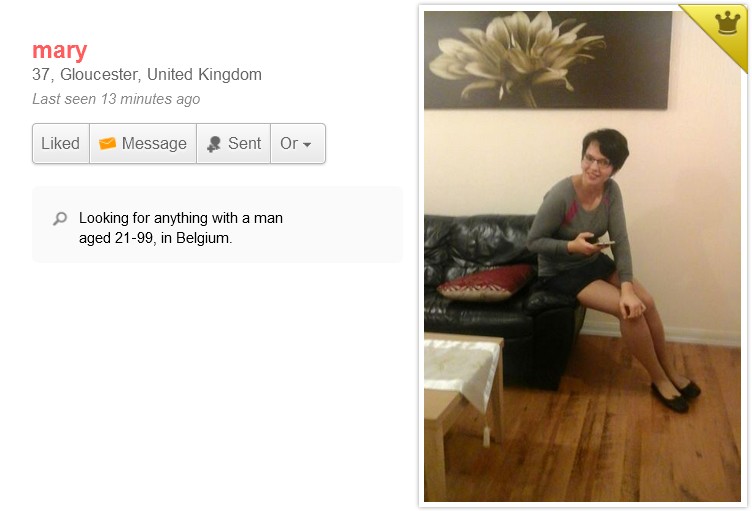This screenshot has height=511, width=752.
Task: Open the Message button
Action: (143, 143)
